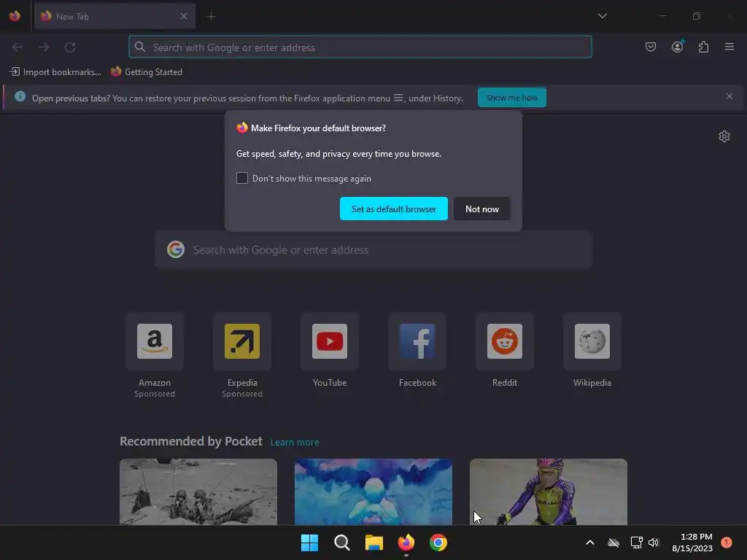Reload the current page
The image size is (747, 560).
point(70,47)
